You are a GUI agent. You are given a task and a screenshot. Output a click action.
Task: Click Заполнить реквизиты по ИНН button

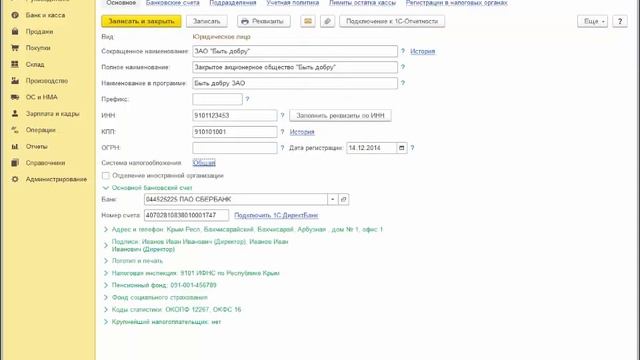tap(340, 116)
